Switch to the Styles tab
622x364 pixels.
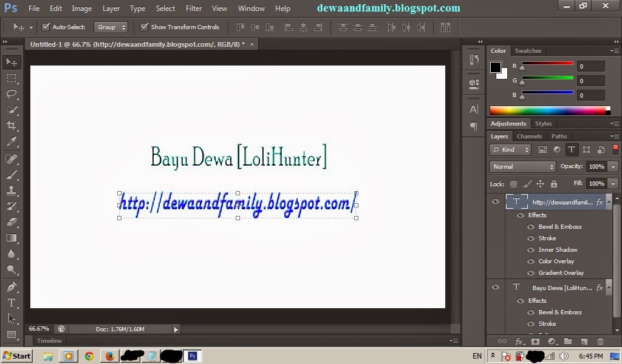[x=543, y=124]
